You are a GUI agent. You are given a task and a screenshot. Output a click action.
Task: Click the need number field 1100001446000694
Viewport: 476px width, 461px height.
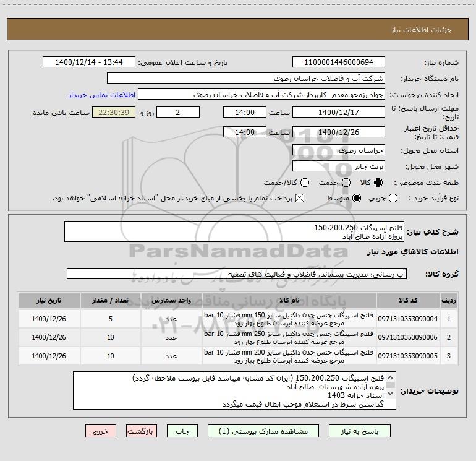tap(339, 62)
